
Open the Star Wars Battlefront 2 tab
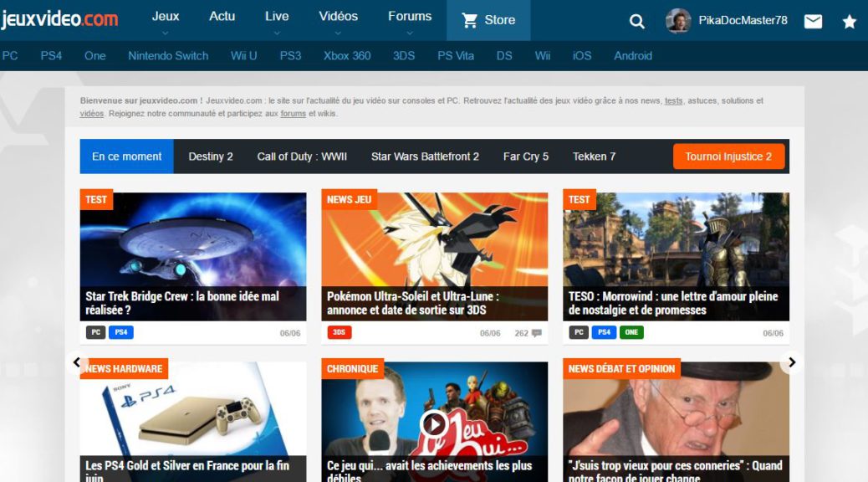[x=425, y=156]
